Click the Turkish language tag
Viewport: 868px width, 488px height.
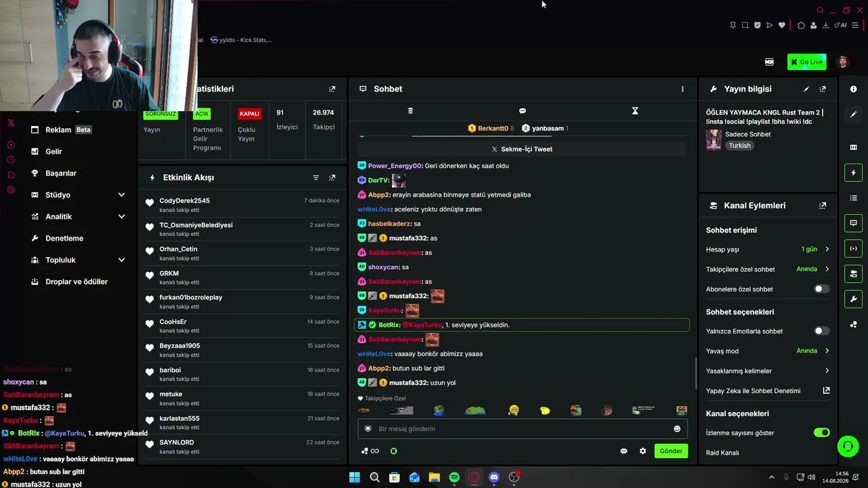[x=739, y=146]
